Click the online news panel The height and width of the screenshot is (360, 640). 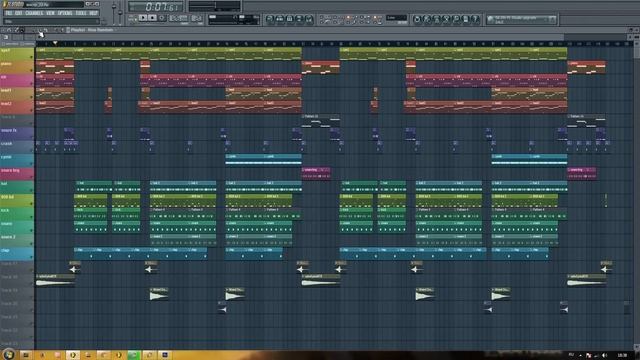click(x=521, y=19)
